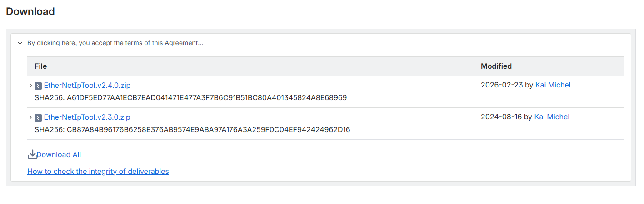Collapse the Agreement terms chevron
The height and width of the screenshot is (204, 644).
(20, 43)
